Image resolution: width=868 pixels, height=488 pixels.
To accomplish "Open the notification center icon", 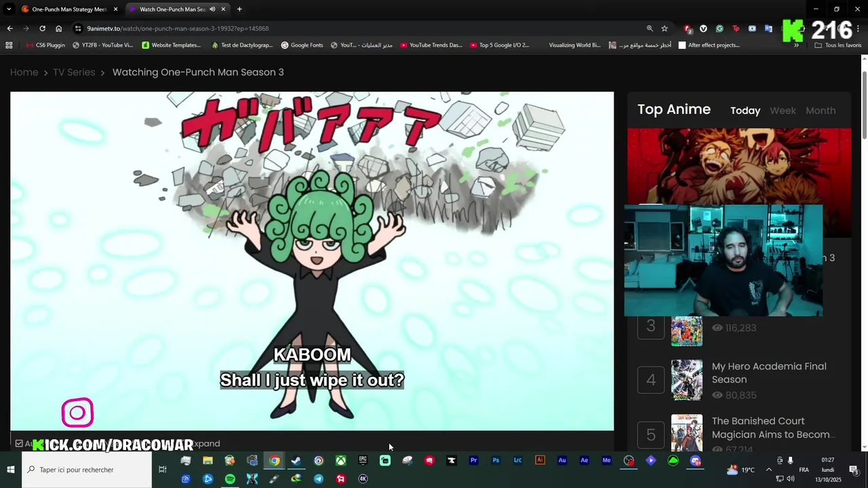I will click(x=854, y=470).
